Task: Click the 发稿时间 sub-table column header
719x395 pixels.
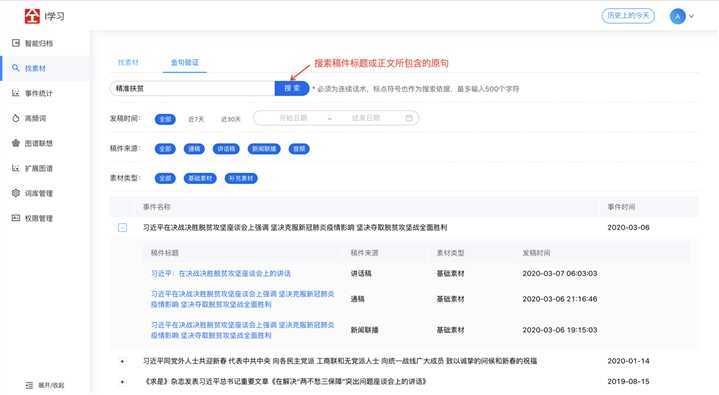Action: 536,253
